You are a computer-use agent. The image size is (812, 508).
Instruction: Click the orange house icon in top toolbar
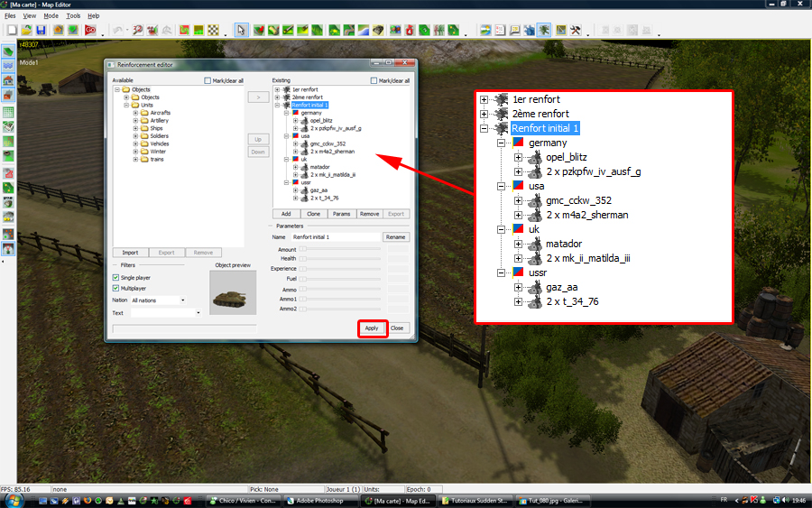coord(58,30)
